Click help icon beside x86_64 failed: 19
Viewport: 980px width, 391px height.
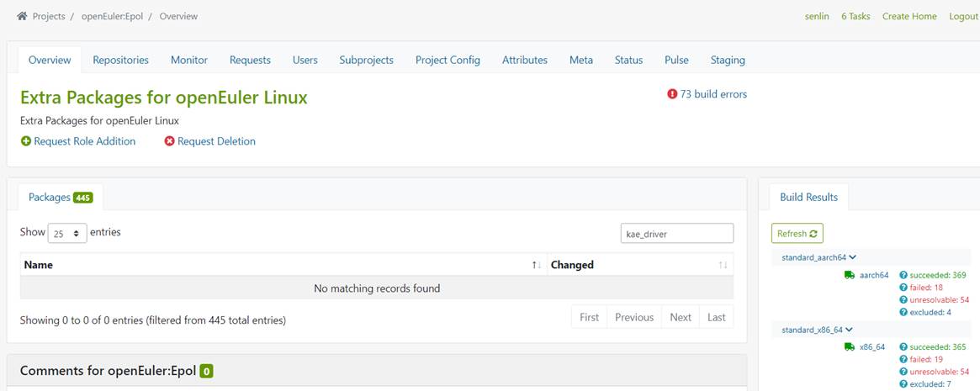(903, 359)
